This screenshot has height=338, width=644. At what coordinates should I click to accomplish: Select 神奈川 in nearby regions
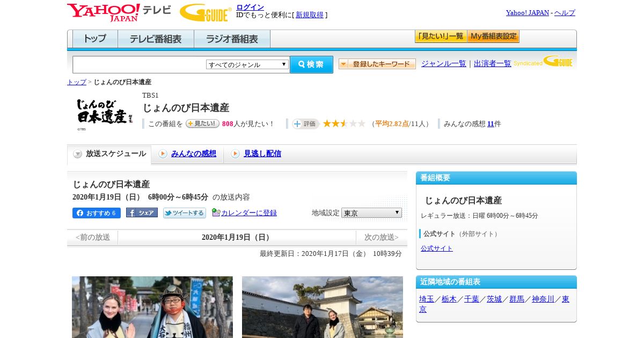coord(543,299)
